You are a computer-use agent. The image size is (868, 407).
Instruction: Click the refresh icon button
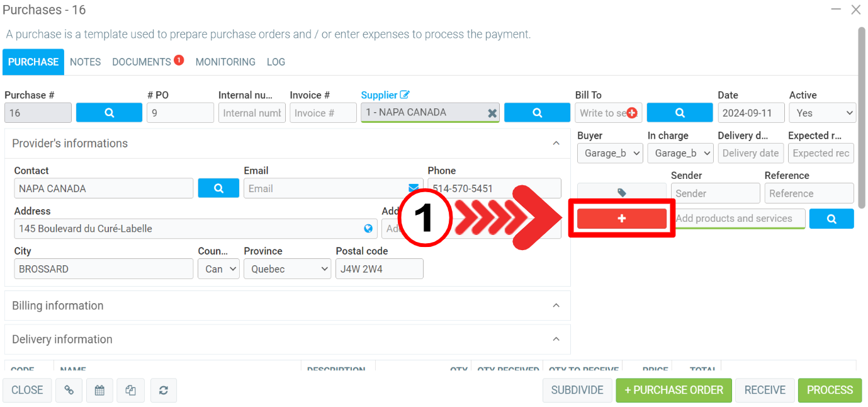click(x=163, y=390)
